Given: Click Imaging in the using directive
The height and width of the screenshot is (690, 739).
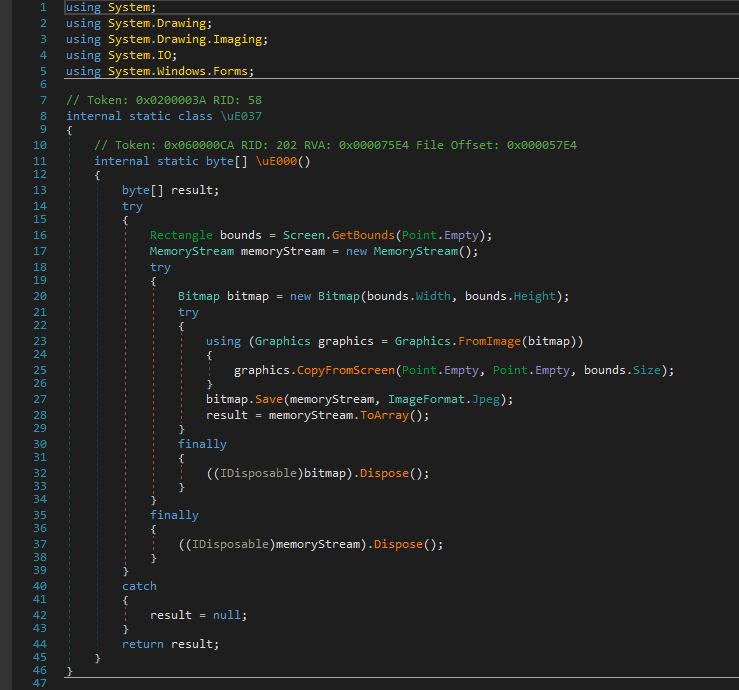Looking at the screenshot, I should tap(238, 39).
